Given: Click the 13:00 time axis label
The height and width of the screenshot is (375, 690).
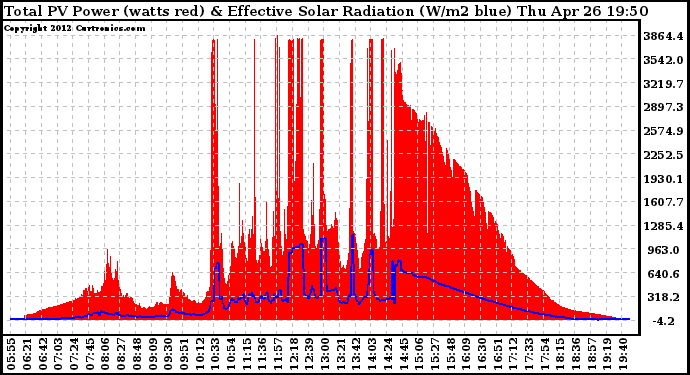Looking at the screenshot, I should pyautogui.click(x=325, y=354).
